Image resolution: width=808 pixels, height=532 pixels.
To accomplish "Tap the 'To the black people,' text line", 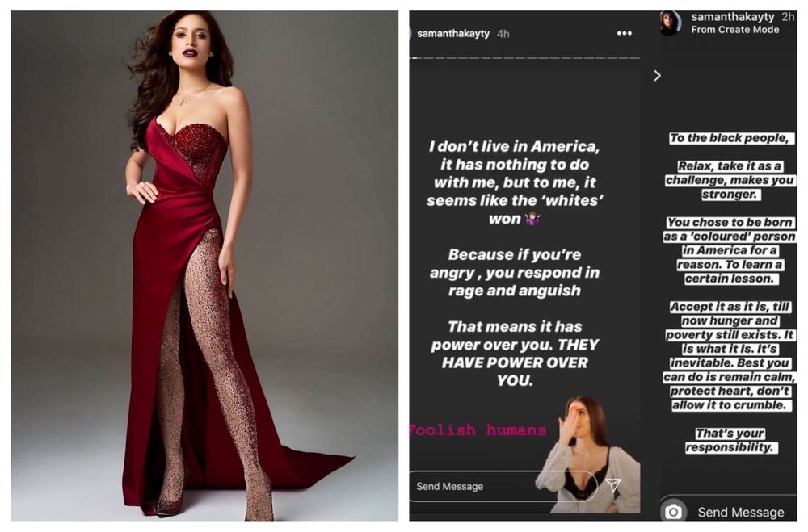I will click(729, 138).
